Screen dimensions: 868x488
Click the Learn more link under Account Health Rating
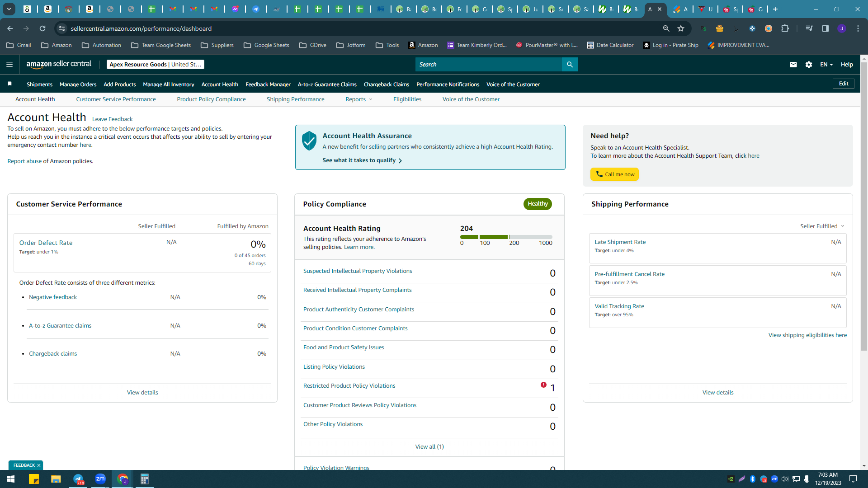pos(359,247)
